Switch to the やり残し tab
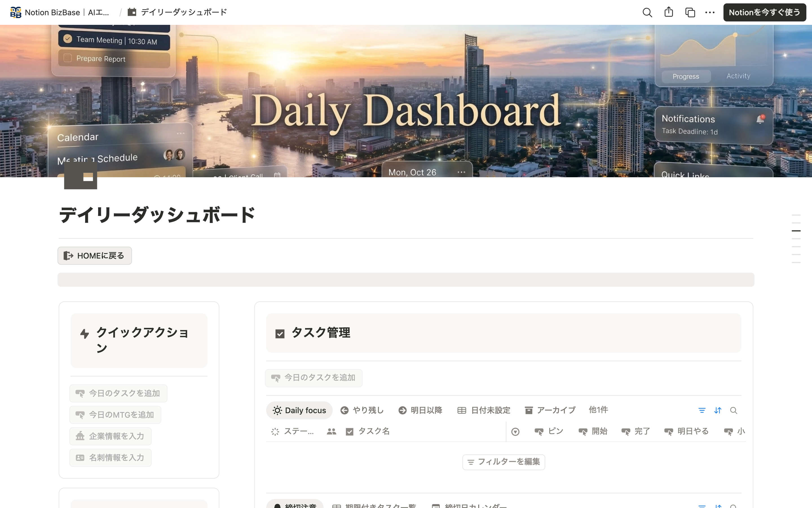Viewport: 812px width, 508px height. pyautogui.click(x=362, y=410)
